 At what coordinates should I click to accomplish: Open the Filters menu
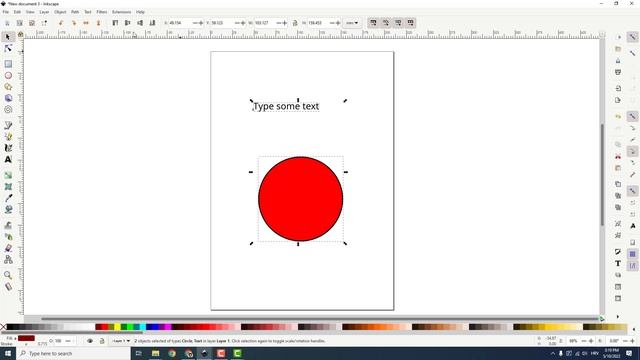(102, 12)
